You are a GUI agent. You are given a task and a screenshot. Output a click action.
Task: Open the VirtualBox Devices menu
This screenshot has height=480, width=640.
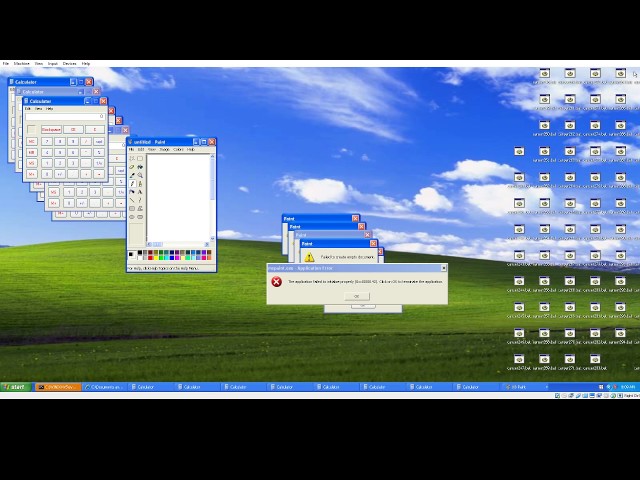[x=69, y=64]
